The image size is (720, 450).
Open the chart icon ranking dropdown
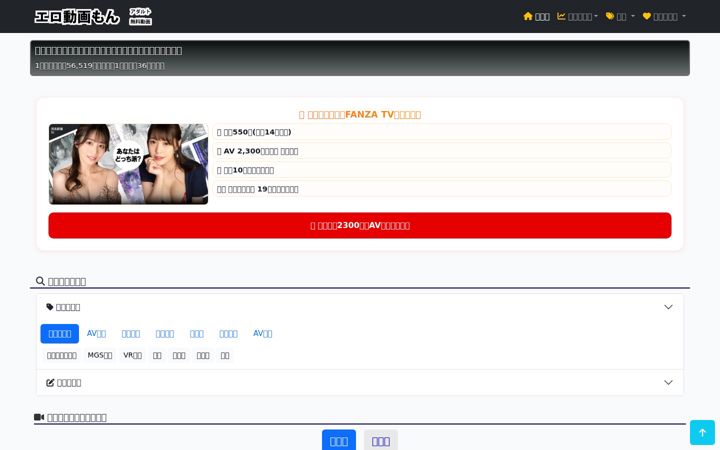(577, 17)
